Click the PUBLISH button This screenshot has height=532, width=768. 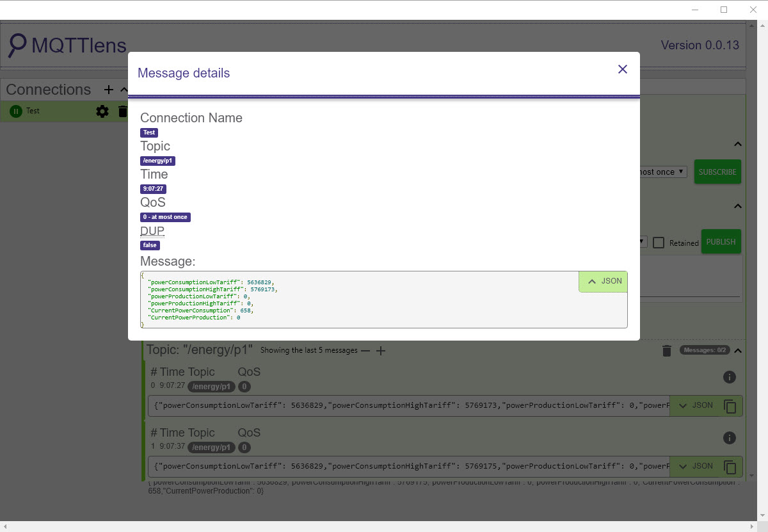721,242
